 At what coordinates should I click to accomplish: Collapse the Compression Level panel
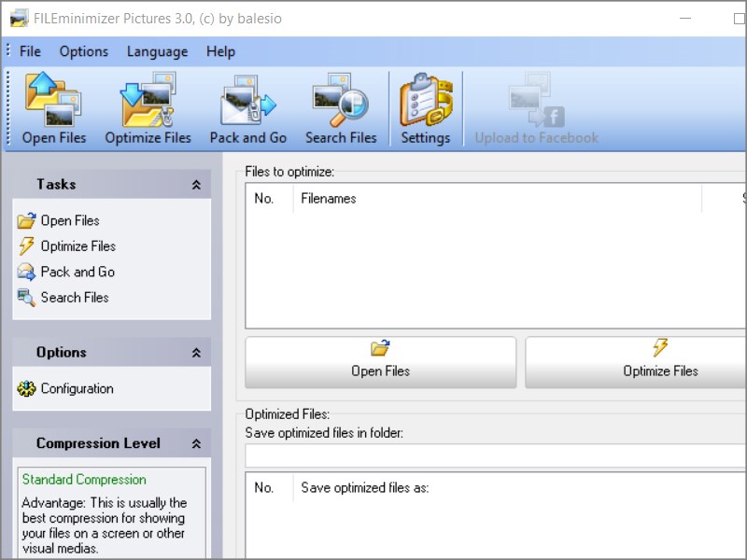click(x=196, y=444)
